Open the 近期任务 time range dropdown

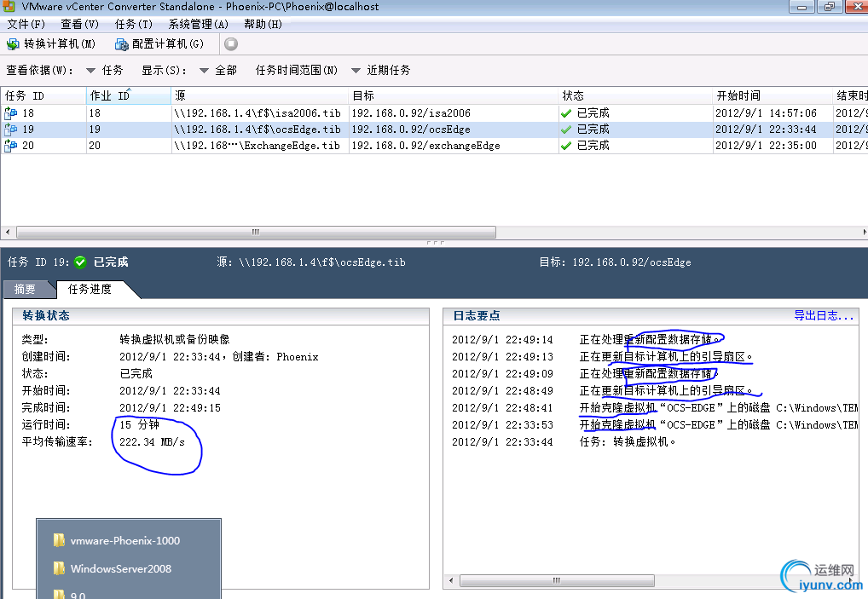(x=381, y=70)
